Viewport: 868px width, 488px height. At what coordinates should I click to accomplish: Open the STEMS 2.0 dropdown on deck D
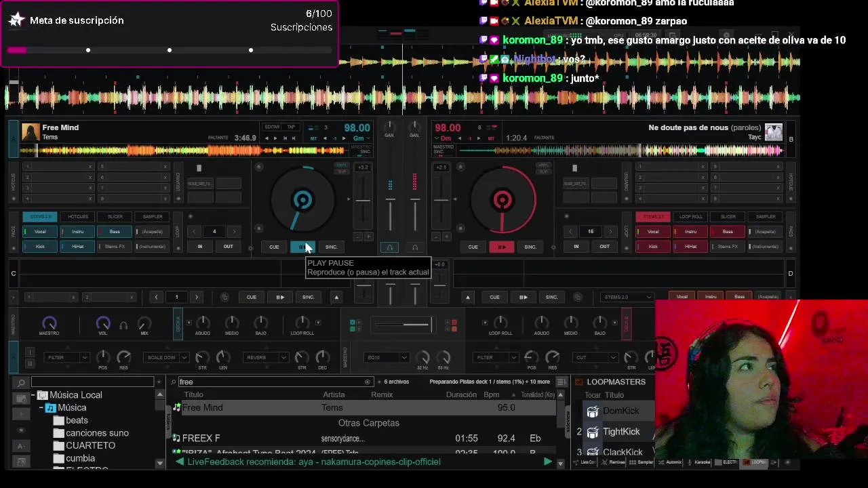point(627,297)
